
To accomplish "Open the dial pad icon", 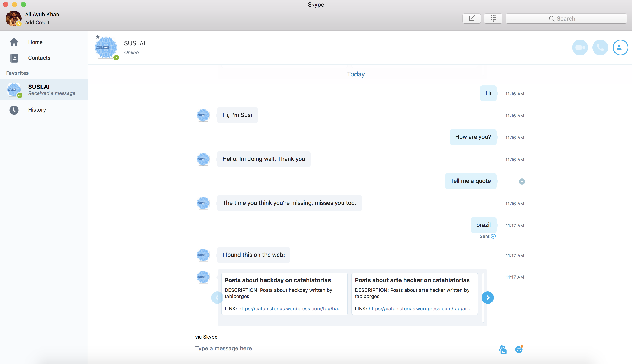I will [x=493, y=18].
